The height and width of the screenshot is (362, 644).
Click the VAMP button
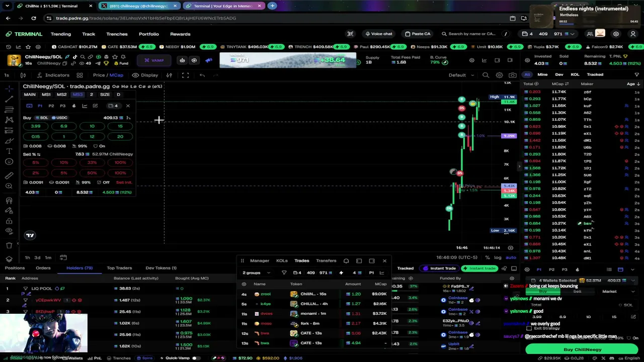coord(153,60)
